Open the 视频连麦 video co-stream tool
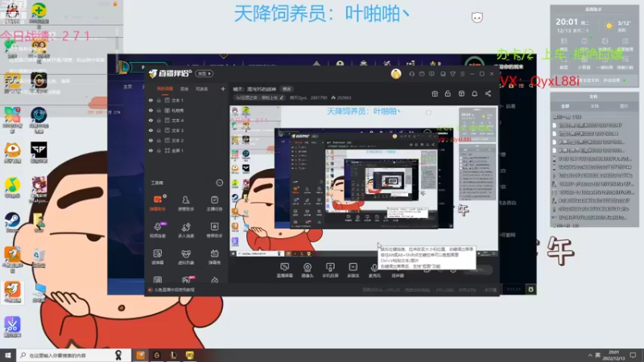This screenshot has width=644, height=362. (157, 230)
